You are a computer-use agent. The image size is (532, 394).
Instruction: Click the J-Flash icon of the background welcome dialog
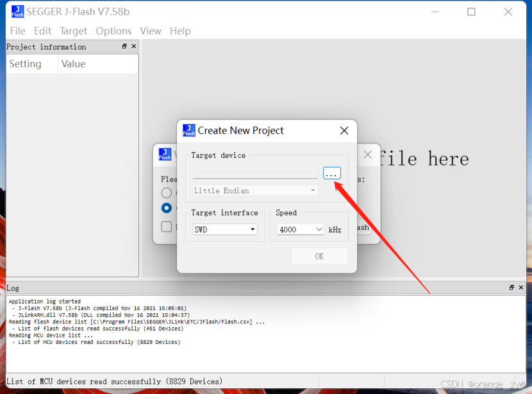point(165,154)
